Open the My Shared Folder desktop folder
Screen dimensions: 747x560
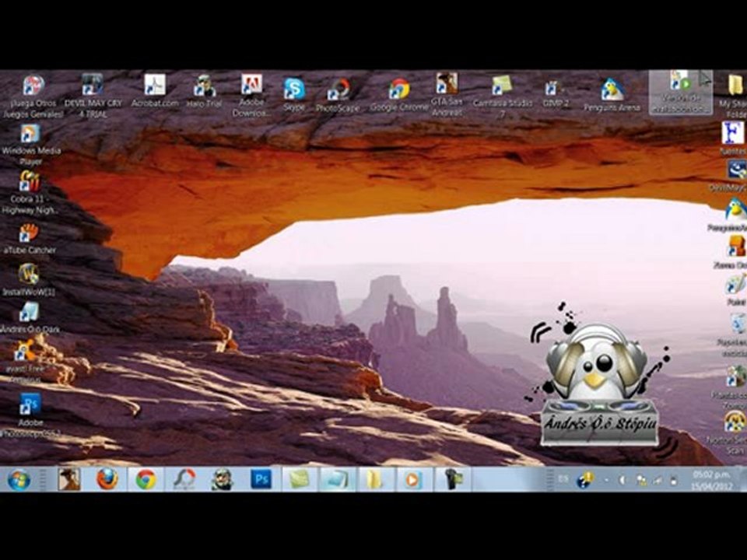point(735,95)
